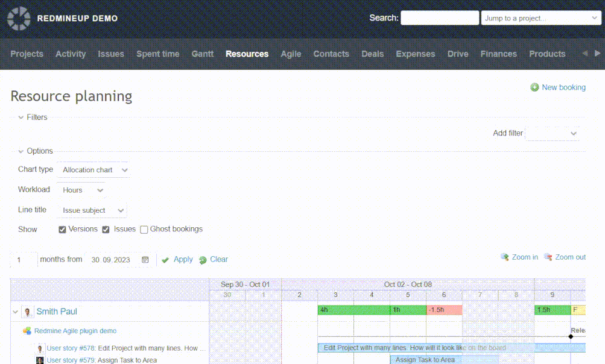Click the Clear reset icon
The image size is (605, 364).
pyautogui.click(x=203, y=260)
